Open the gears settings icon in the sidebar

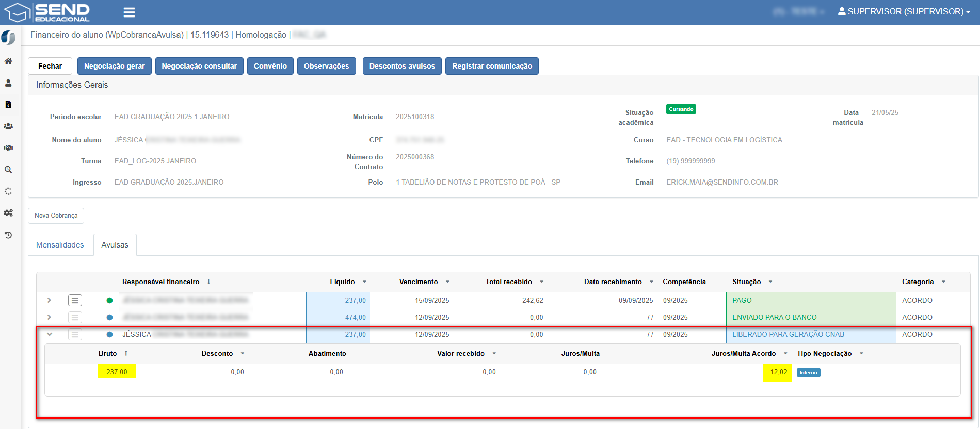tap(8, 213)
